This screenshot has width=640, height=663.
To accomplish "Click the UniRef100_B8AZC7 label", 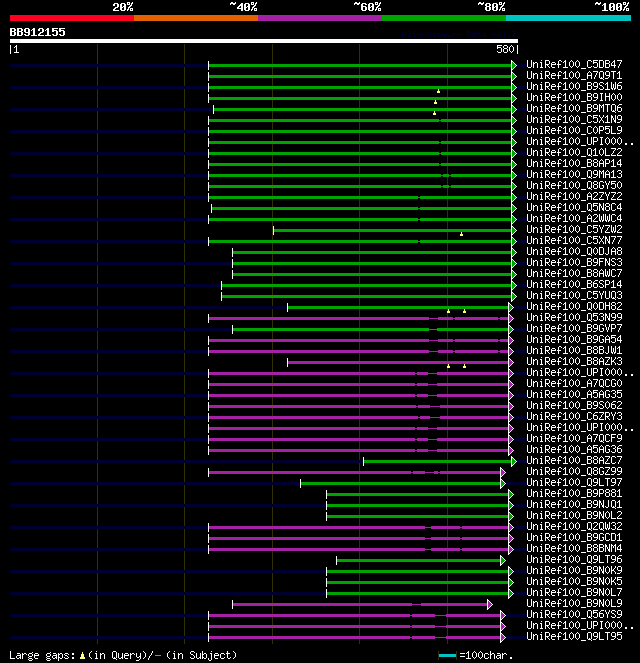I will 574,460.
